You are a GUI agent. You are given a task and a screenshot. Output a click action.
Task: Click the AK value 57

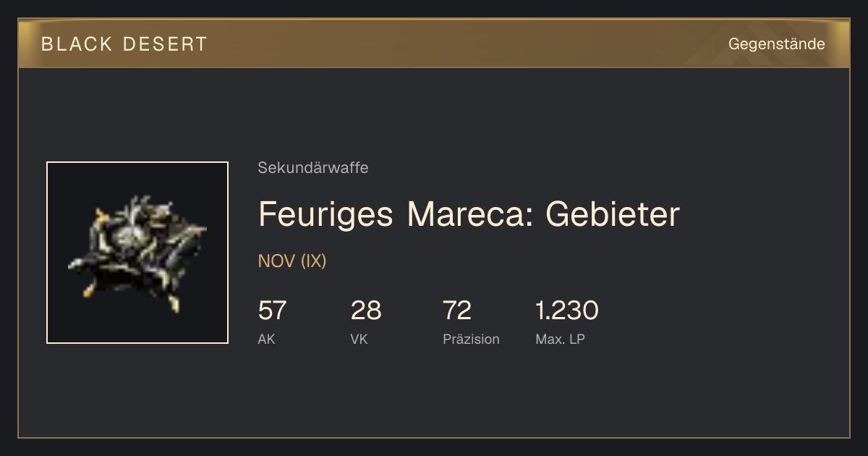272,311
